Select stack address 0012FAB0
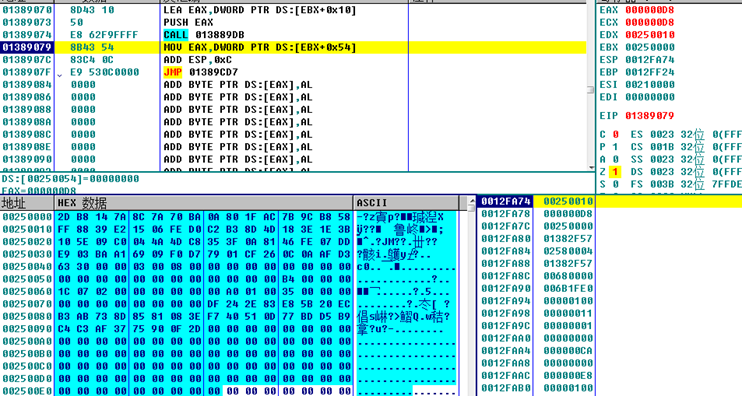The height and width of the screenshot is (396, 742). point(505,388)
